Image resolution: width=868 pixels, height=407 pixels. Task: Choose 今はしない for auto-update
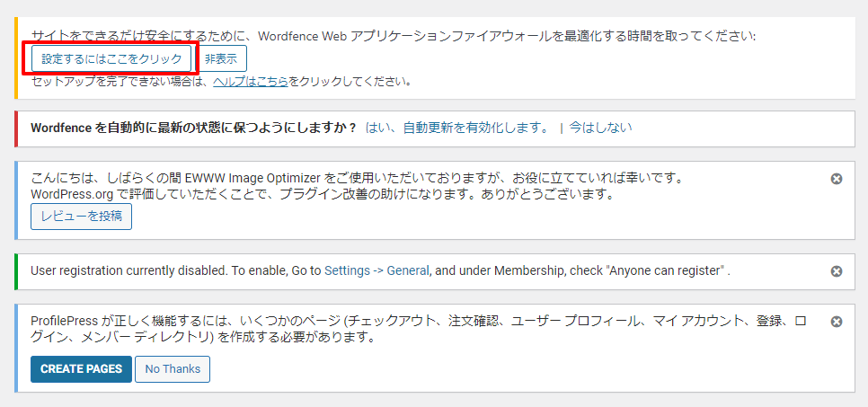tap(600, 128)
